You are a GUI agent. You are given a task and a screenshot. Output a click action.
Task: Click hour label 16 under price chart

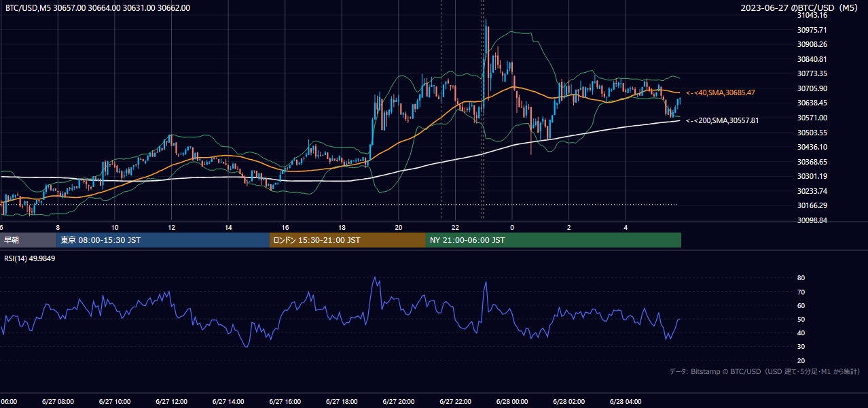(x=285, y=228)
